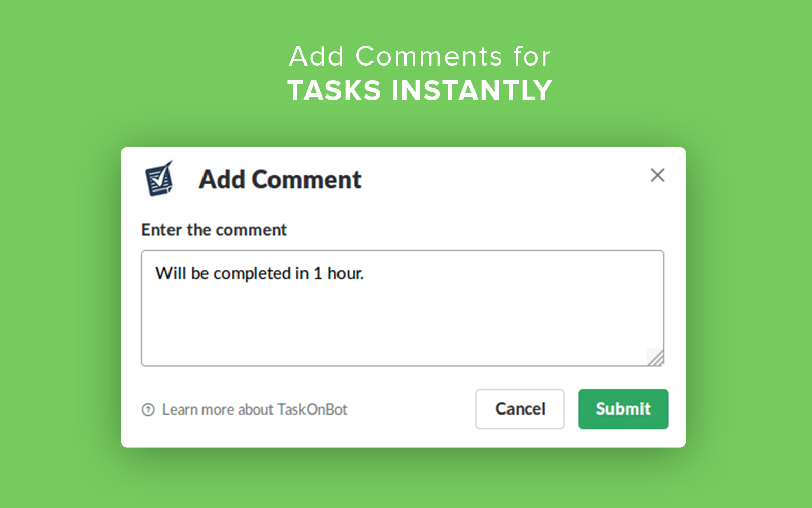Click the word TaskOnBot in the help link
Viewport: 812px width, 508px height.
312,409
